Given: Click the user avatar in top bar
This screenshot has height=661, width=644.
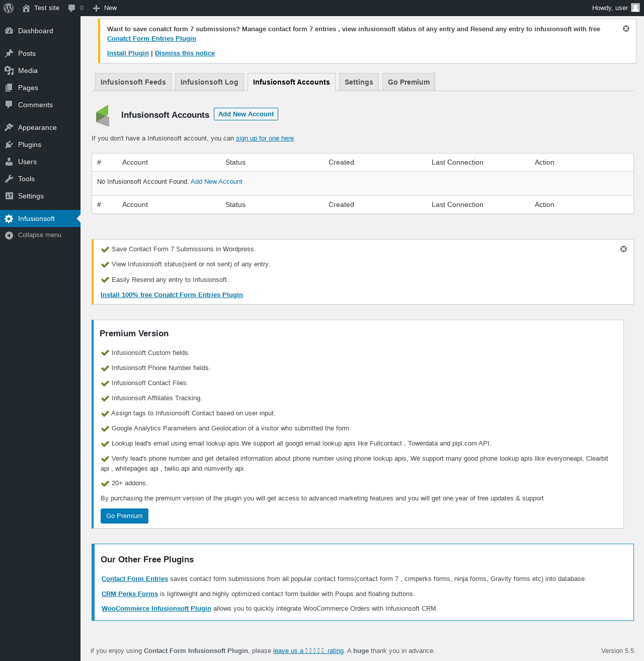Looking at the screenshot, I should 635,8.
